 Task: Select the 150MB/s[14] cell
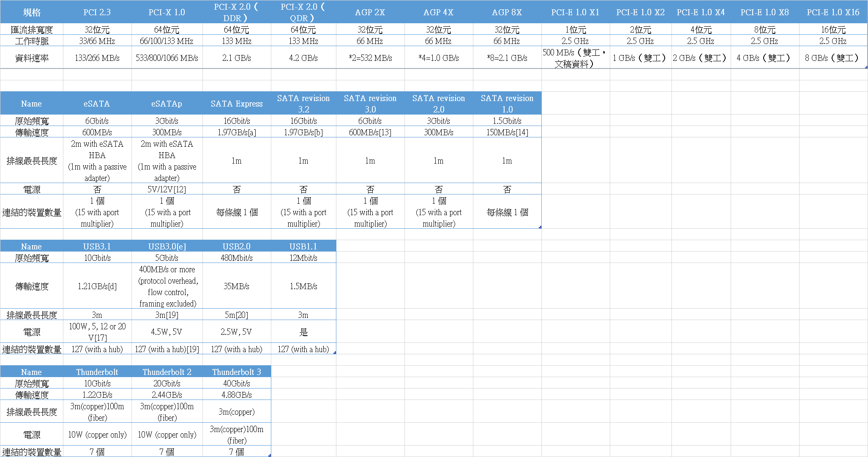point(507,132)
